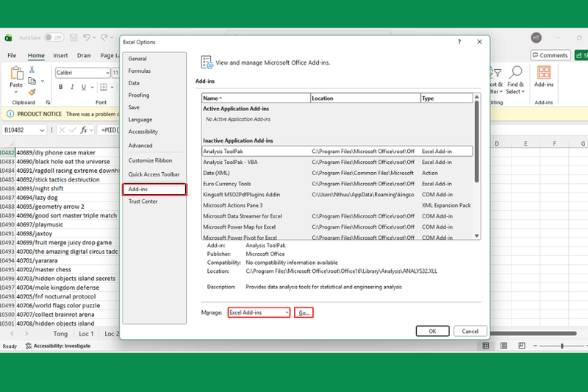Open the File menu
The image size is (588, 392).
[12, 55]
